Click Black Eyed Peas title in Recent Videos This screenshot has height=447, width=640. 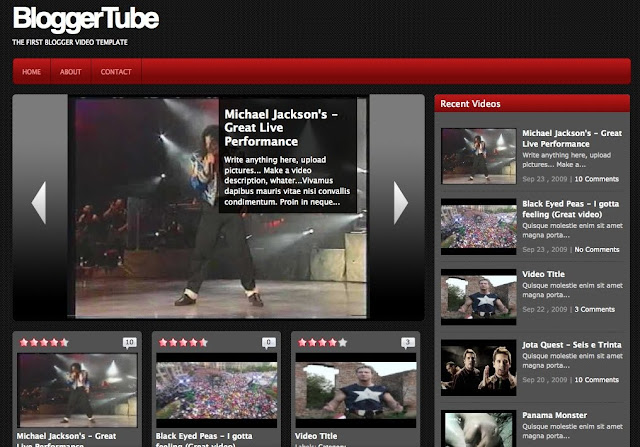pyautogui.click(x=571, y=209)
